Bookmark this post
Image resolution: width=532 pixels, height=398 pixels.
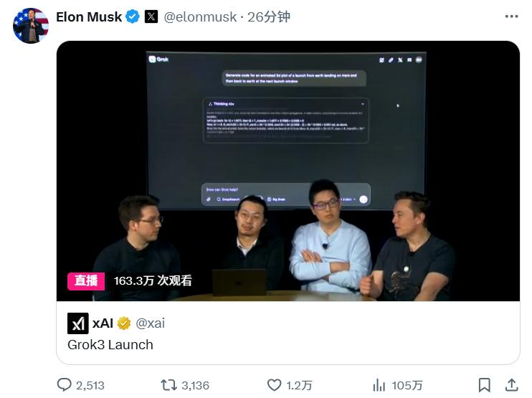coord(484,385)
